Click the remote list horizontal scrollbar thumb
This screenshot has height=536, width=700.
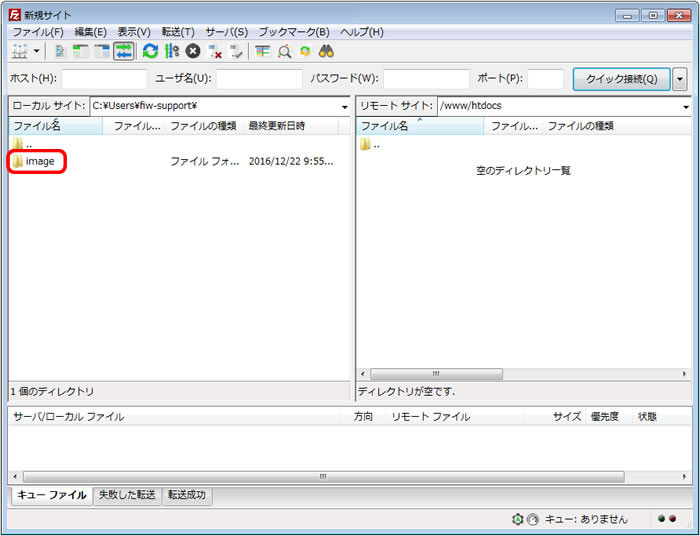coord(436,374)
